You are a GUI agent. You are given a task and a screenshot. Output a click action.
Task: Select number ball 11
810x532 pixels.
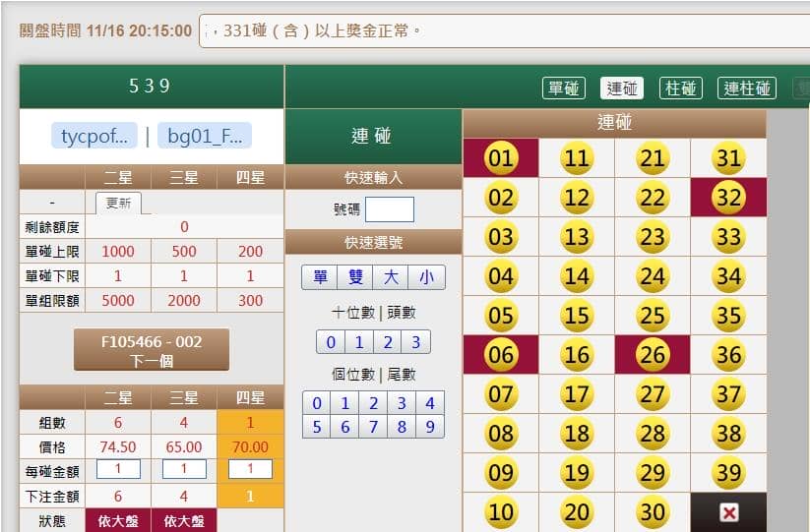point(577,158)
